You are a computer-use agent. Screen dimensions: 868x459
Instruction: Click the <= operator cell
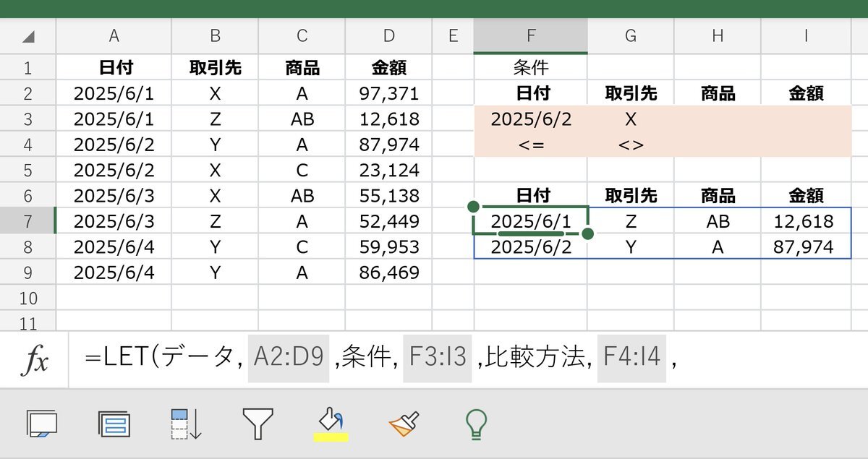531,144
